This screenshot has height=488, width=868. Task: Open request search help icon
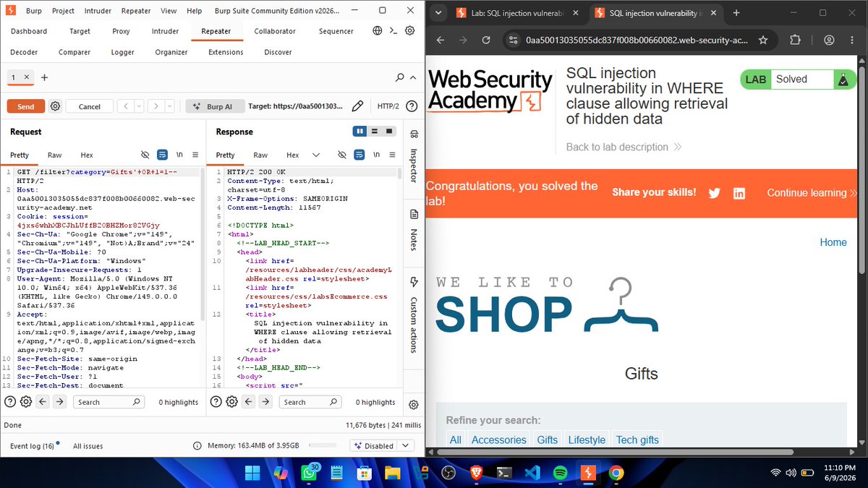tap(10, 402)
